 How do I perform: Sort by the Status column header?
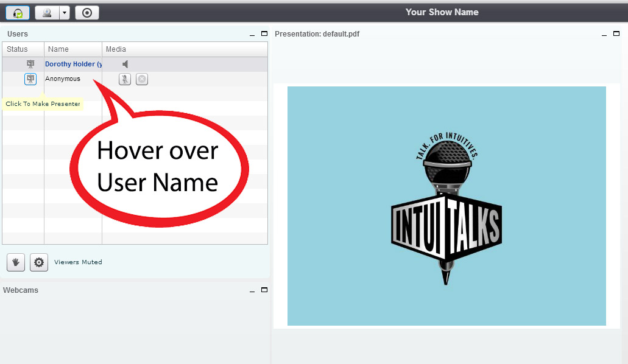pyautogui.click(x=23, y=49)
